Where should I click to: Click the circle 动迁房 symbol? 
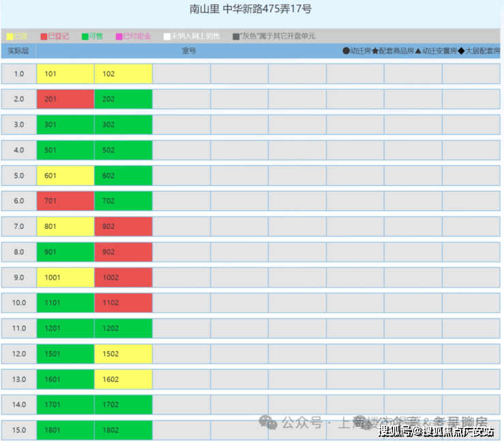click(346, 51)
